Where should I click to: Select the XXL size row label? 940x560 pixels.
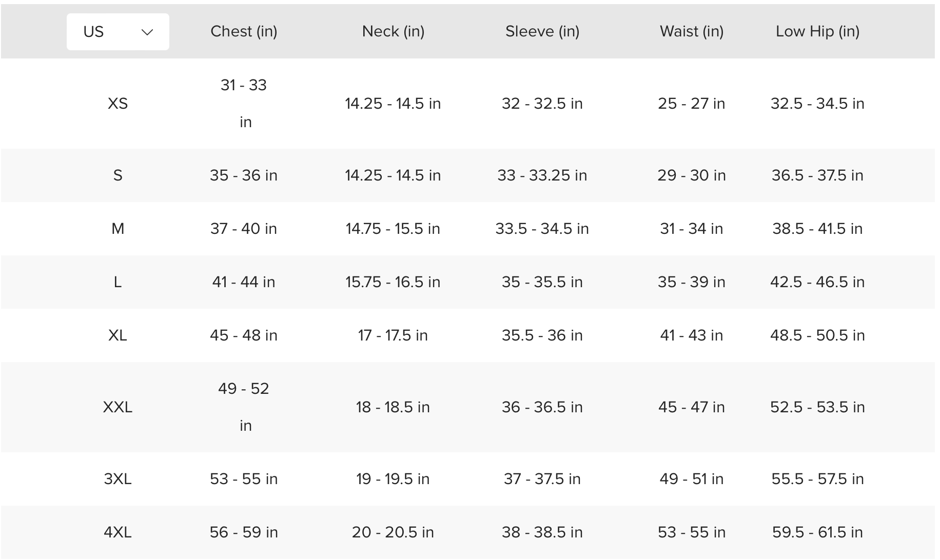117,407
